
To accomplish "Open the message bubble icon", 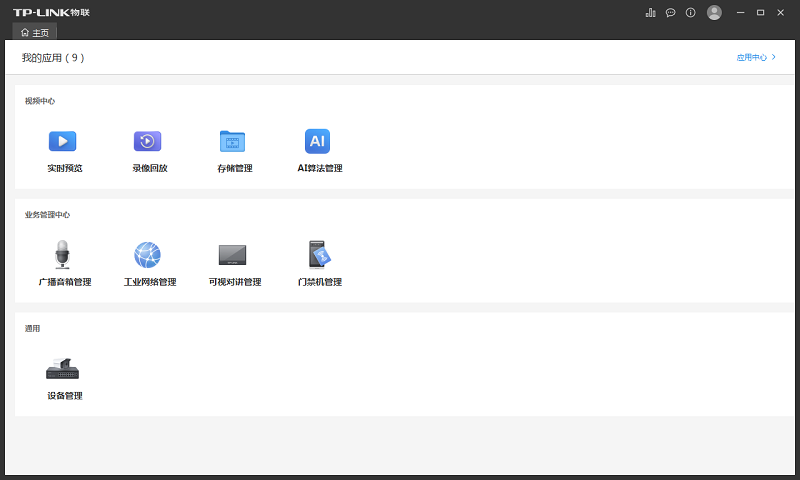I will pos(670,13).
